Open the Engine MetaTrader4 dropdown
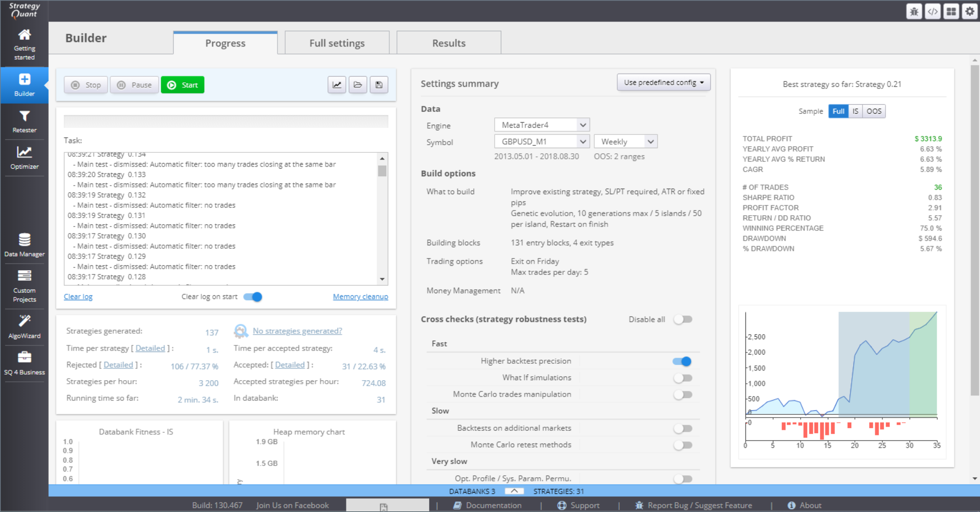Screen dimensions: 980x512 click(x=542, y=125)
